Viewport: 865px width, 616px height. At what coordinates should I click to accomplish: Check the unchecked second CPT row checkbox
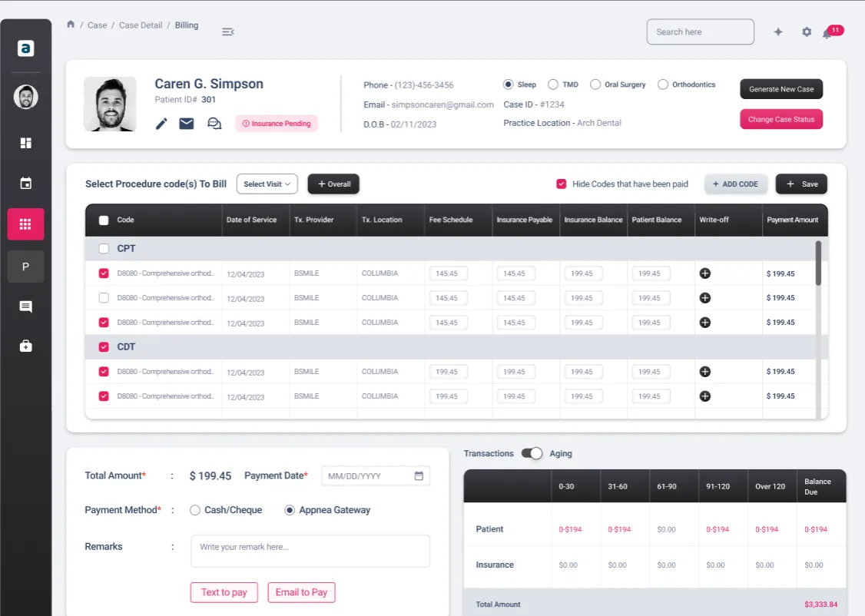pyautogui.click(x=104, y=298)
